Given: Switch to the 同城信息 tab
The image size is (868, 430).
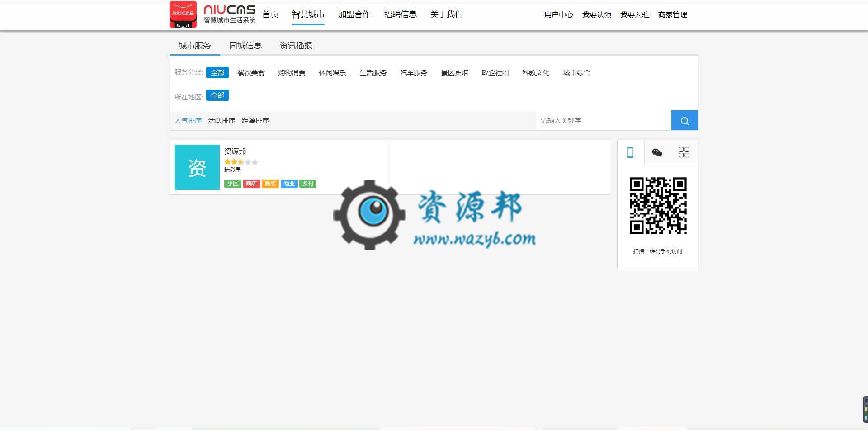Looking at the screenshot, I should pos(245,45).
